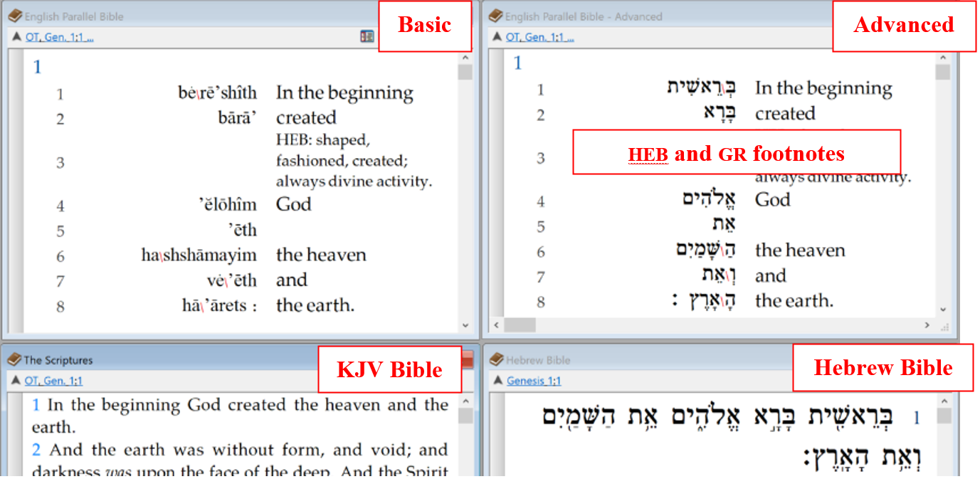Image resolution: width=980 pixels, height=479 pixels.
Task: Click verse number 1 in The Scriptures panel
Action: 36,406
